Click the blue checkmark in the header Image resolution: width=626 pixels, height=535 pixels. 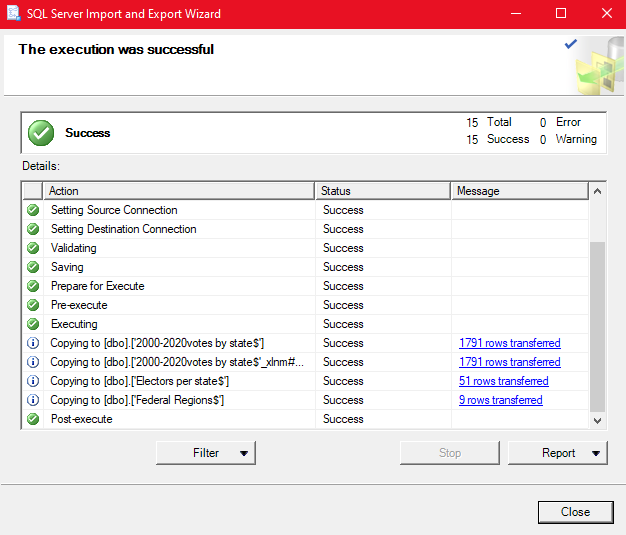coord(571,44)
